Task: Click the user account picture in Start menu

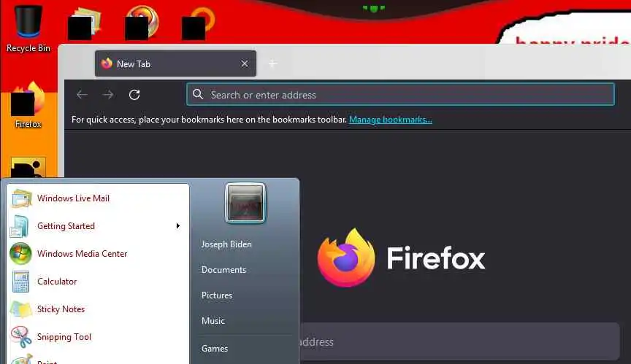Action: click(x=245, y=203)
